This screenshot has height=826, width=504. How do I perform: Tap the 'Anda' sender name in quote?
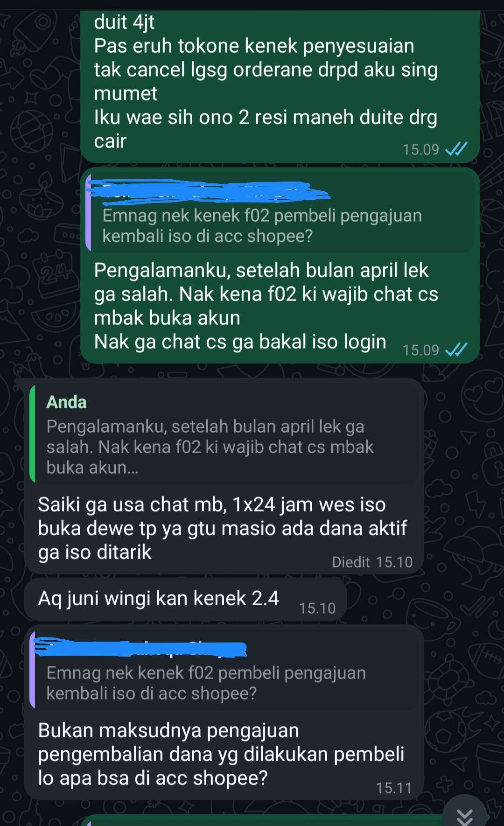[x=66, y=402]
